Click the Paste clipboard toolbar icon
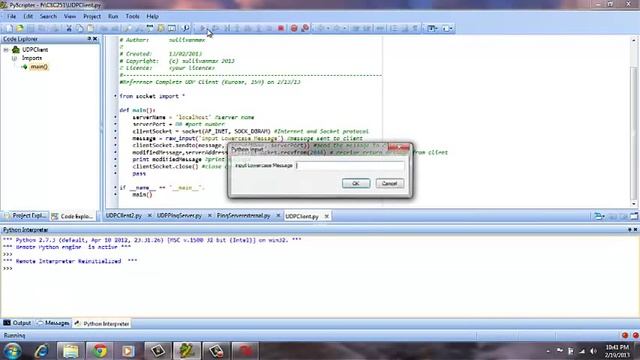The width and height of the screenshot is (640, 360). [x=90, y=28]
